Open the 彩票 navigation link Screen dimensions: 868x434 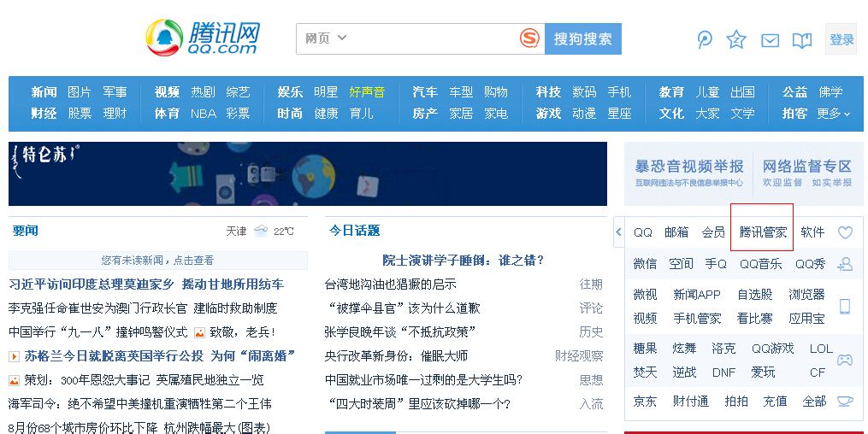[x=238, y=114]
